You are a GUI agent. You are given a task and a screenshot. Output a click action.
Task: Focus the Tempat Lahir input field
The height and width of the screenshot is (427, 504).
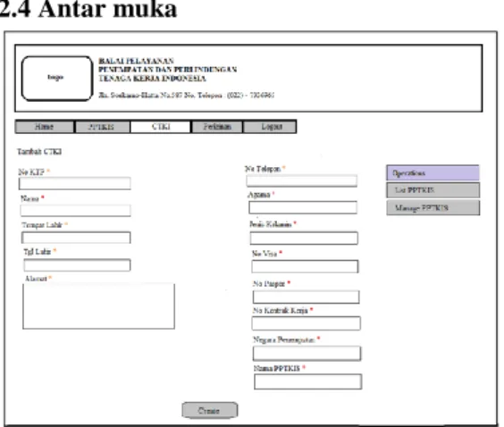pos(76,238)
